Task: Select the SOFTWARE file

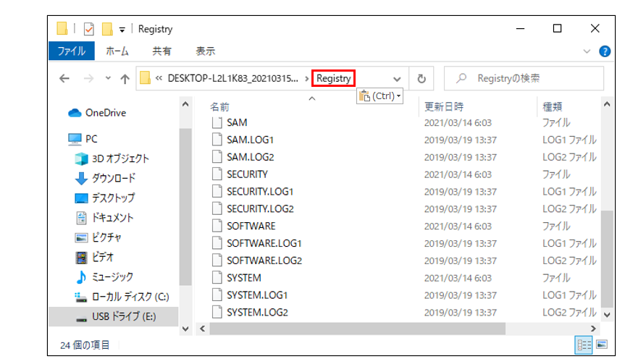Action: [251, 227]
